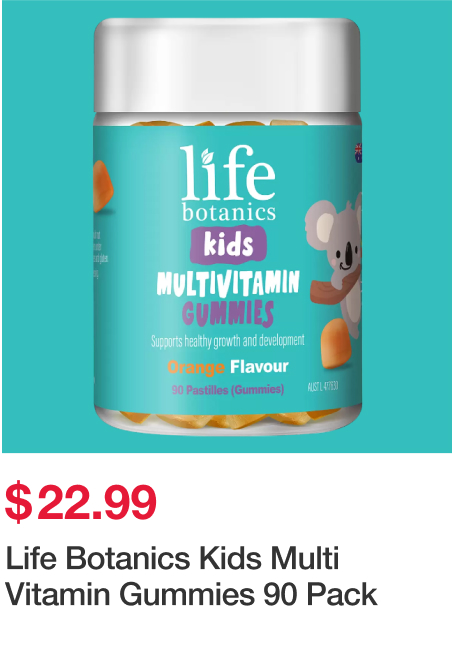This screenshot has height=647, width=453.
Task: Click the Orange Flavour text
Action: click(228, 367)
